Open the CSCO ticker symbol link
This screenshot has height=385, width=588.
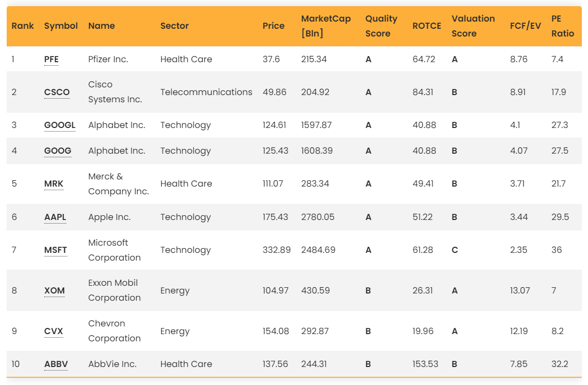(57, 93)
